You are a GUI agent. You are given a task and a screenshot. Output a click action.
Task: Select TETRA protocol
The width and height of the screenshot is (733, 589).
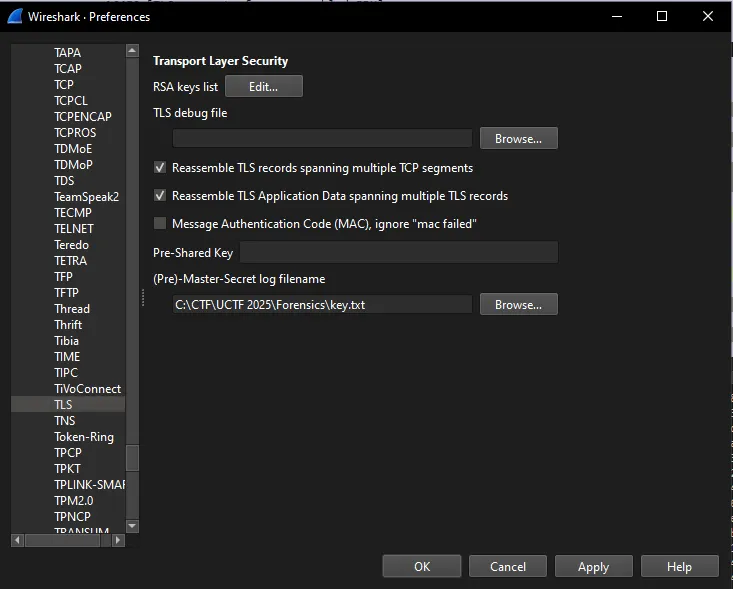point(71,260)
